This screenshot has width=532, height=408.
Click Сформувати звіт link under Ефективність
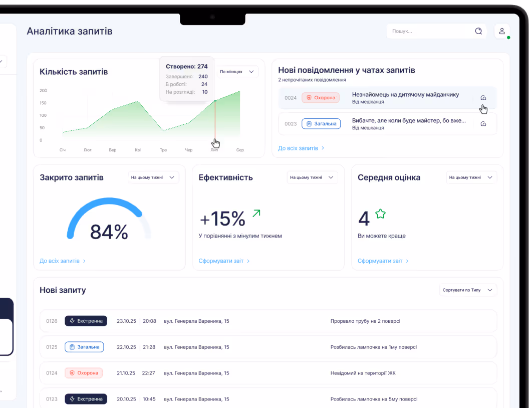coord(224,261)
